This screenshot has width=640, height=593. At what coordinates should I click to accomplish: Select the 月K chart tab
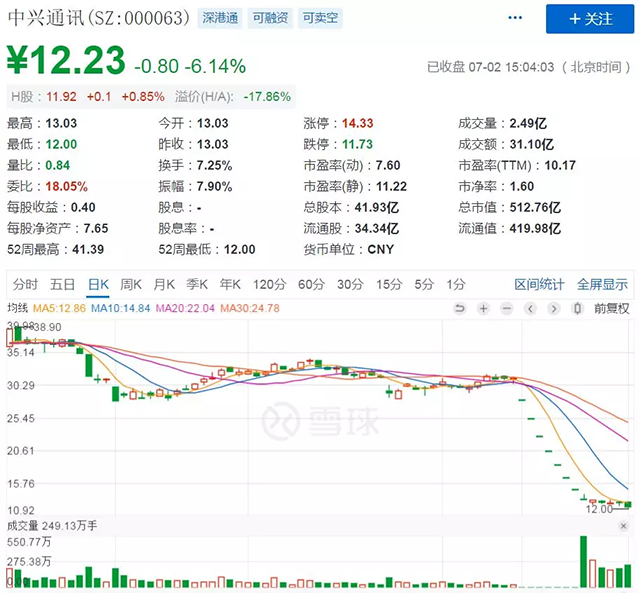click(x=164, y=284)
